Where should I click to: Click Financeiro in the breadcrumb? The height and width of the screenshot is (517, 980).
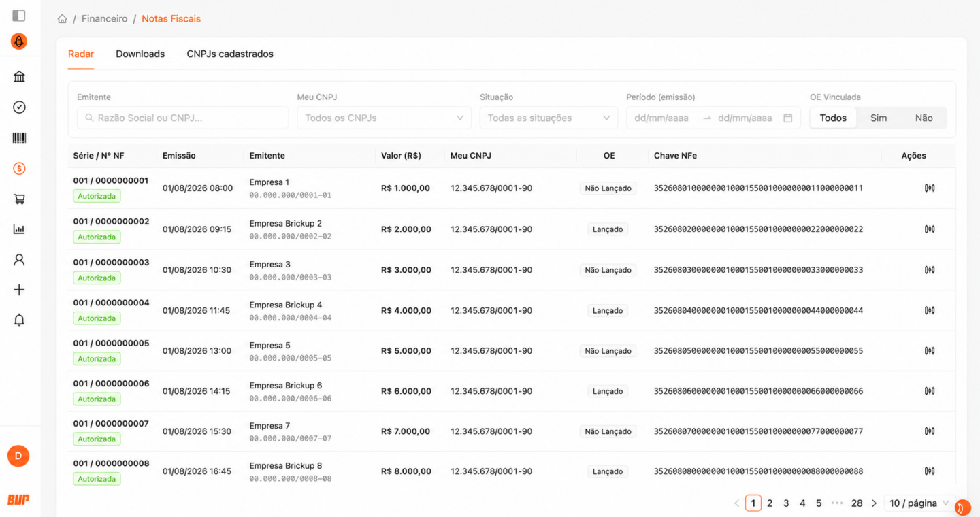(105, 19)
